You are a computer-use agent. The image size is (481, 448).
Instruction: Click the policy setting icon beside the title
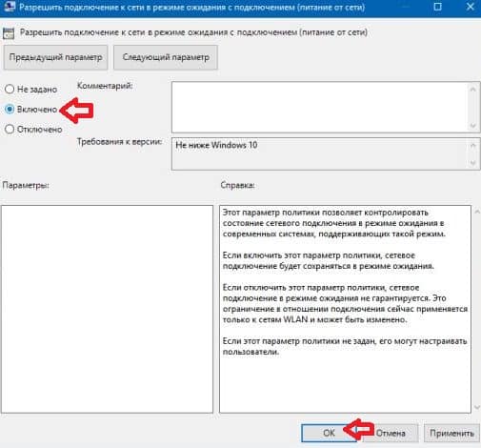pos(9,33)
